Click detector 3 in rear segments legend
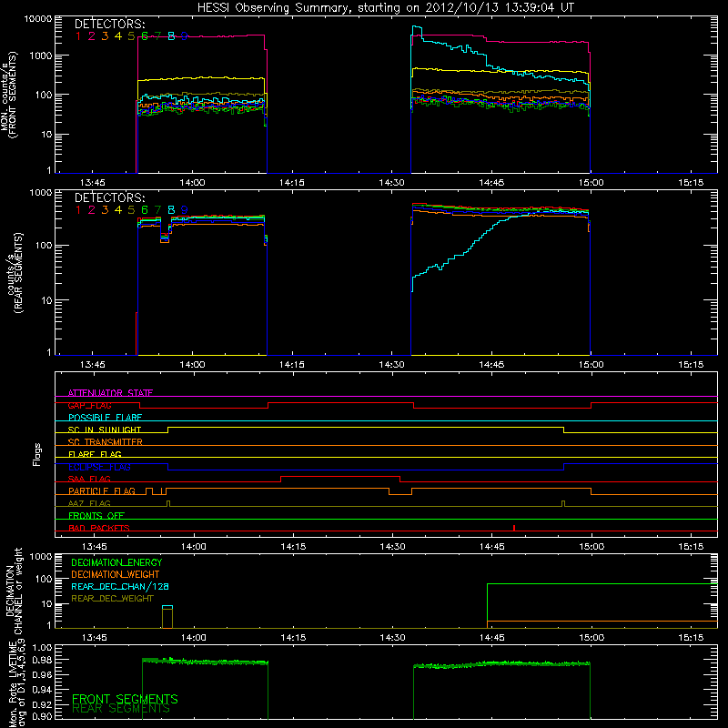Viewport: 728px width, 728px height. coord(105,210)
